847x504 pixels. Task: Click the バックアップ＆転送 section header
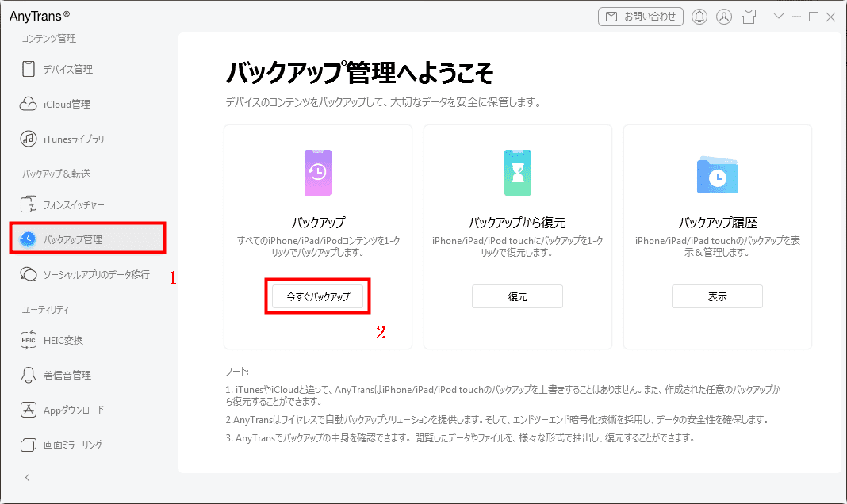[x=56, y=174]
